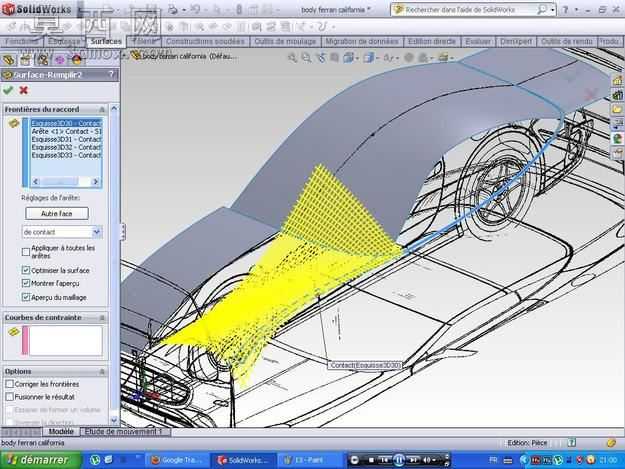Enable 'Fusionner le résultat' checkbox
This screenshot has width=625, height=469.
(10, 397)
